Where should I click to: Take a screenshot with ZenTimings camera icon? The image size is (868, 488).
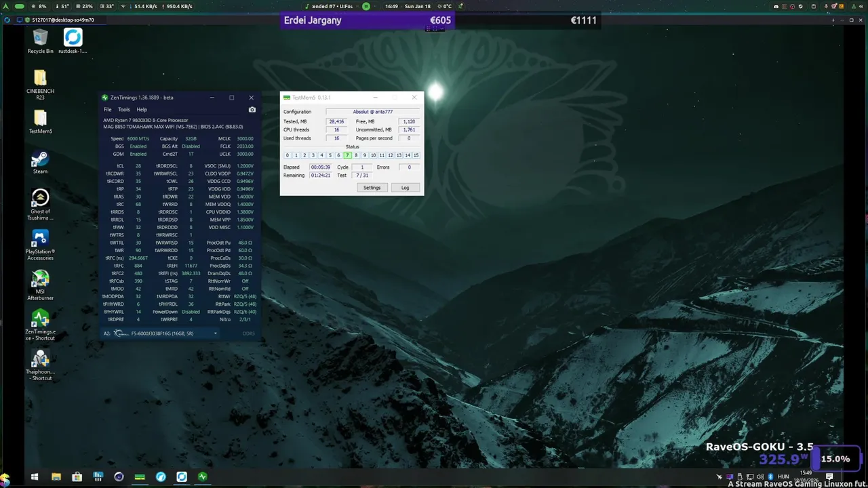252,109
